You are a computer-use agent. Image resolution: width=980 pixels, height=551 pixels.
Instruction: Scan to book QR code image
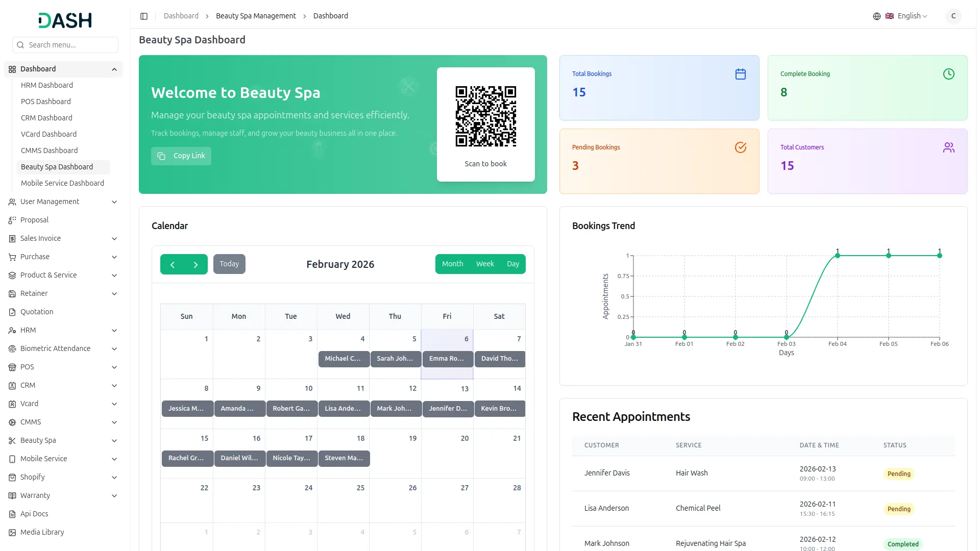coord(485,116)
